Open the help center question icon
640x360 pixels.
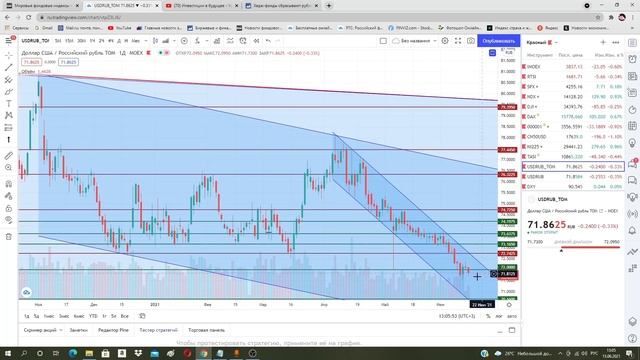click(x=632, y=338)
